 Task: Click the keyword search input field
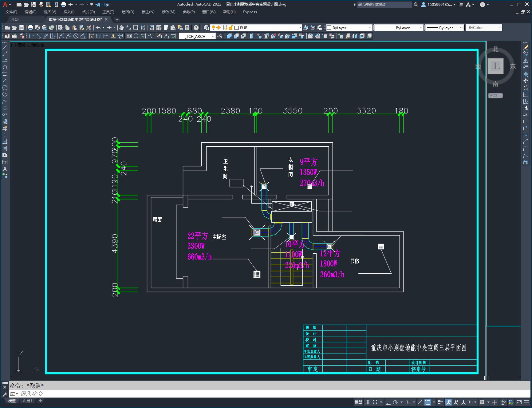pos(384,4)
